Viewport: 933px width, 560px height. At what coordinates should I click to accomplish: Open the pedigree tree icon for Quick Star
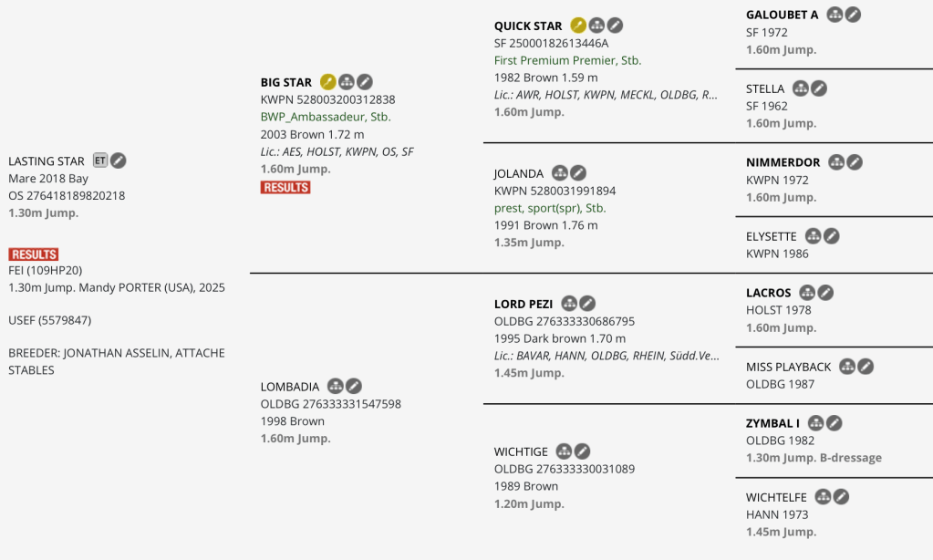[597, 26]
